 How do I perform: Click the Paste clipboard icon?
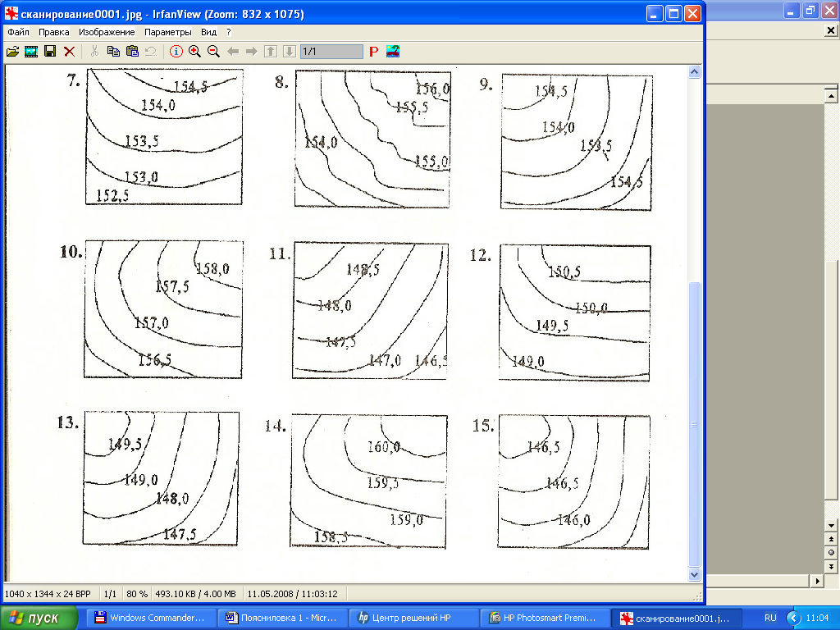pyautogui.click(x=132, y=52)
